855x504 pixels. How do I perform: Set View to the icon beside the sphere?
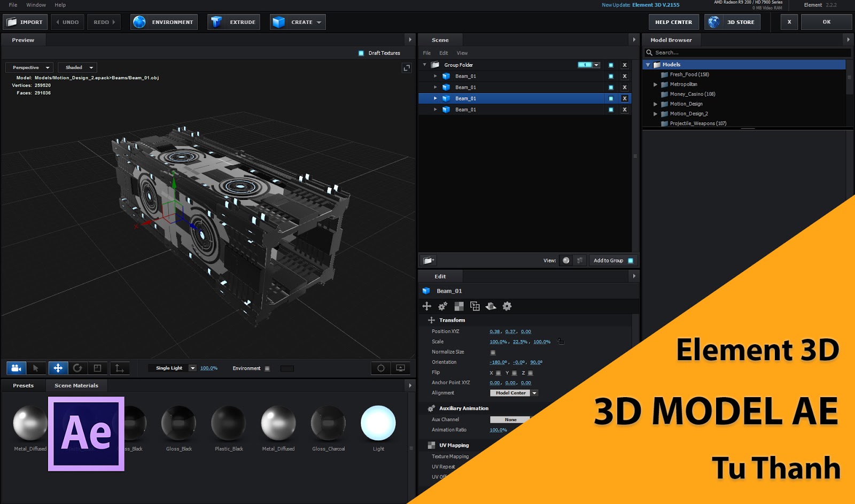tap(580, 260)
